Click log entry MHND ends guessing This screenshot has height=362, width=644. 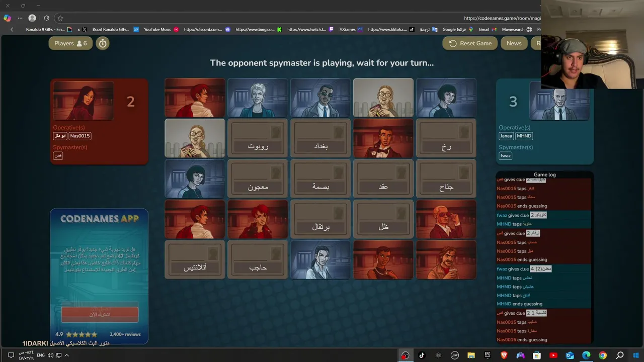tap(519, 304)
